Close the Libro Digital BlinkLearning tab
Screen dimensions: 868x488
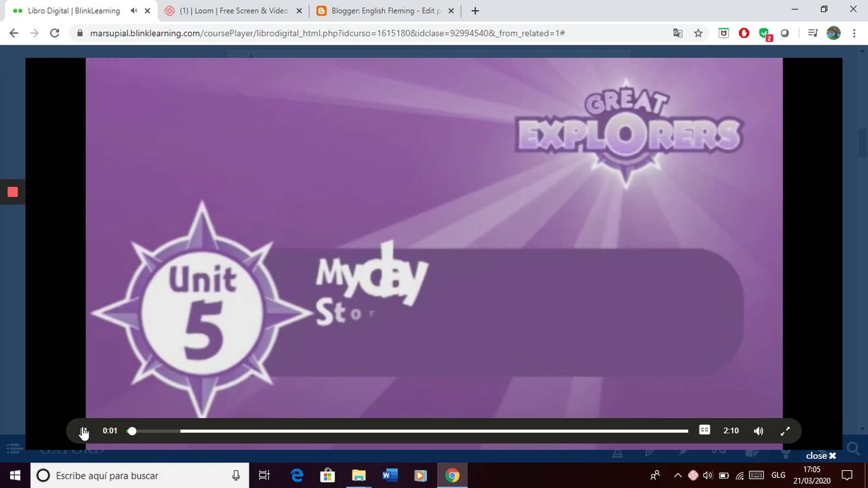pyautogui.click(x=147, y=11)
